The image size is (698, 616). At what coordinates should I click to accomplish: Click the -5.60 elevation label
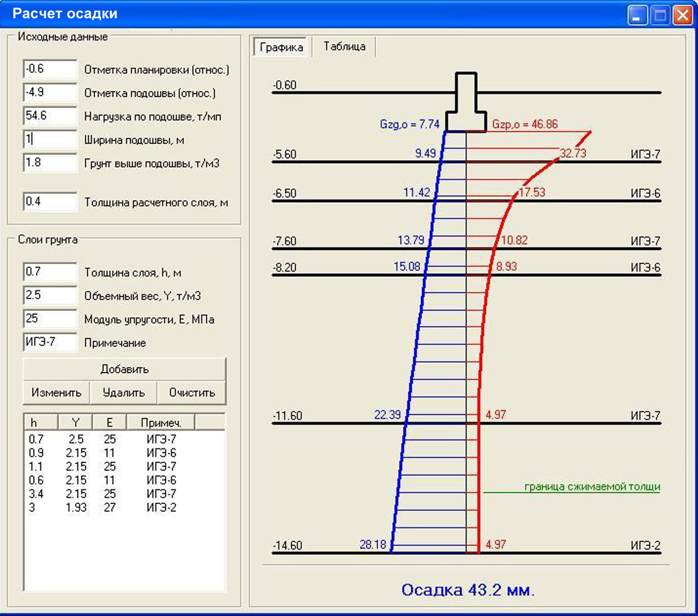point(285,154)
